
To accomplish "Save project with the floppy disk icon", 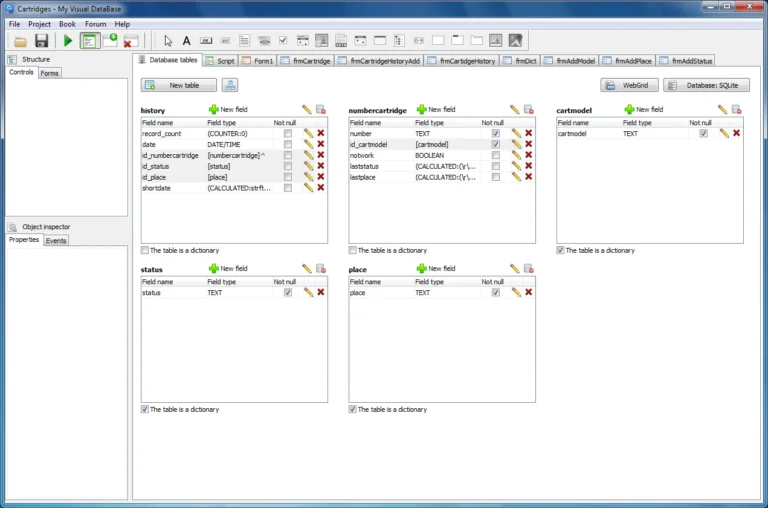I will pyautogui.click(x=42, y=41).
